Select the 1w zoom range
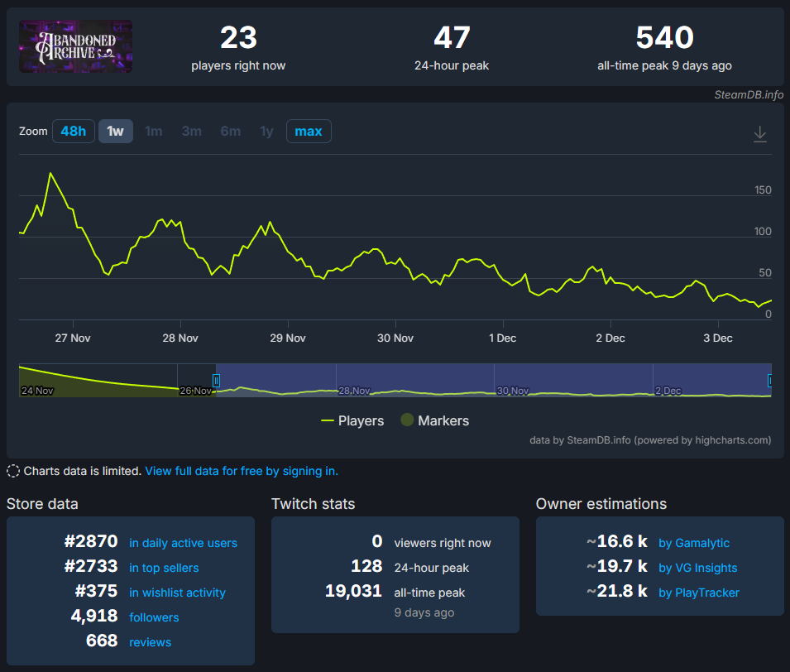The height and width of the screenshot is (672, 790). tap(115, 131)
